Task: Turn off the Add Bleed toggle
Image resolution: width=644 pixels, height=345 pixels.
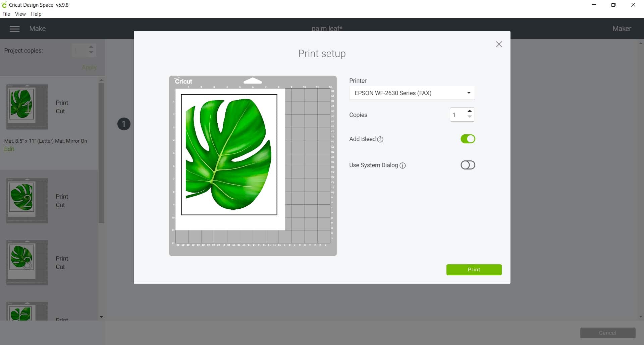Action: [x=468, y=139]
